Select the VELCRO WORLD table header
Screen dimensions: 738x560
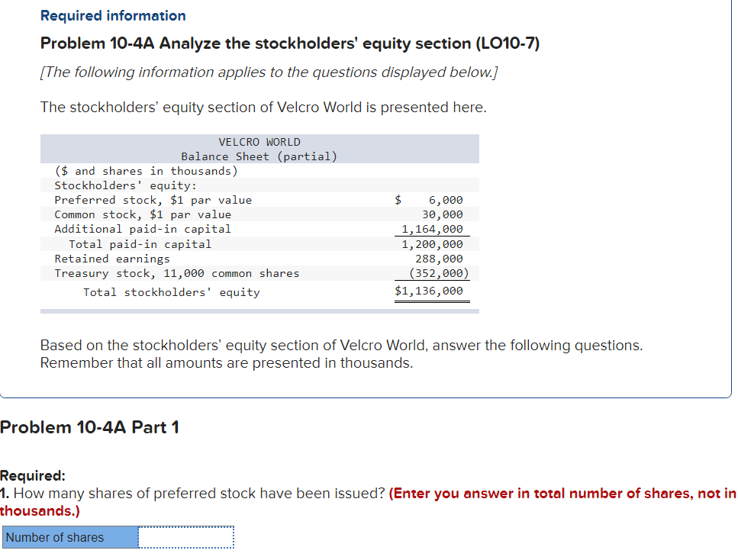click(259, 142)
